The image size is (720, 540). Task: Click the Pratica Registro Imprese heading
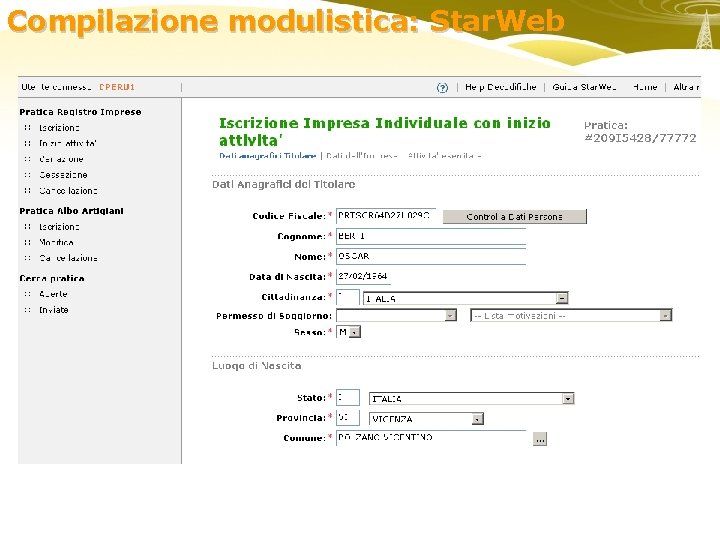pos(80,112)
